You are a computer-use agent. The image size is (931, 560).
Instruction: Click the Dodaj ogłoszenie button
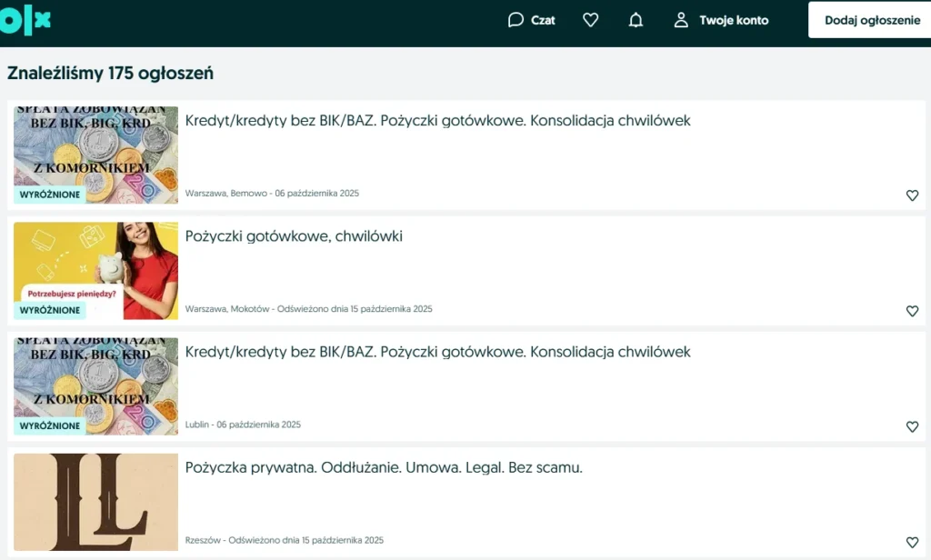click(x=871, y=20)
